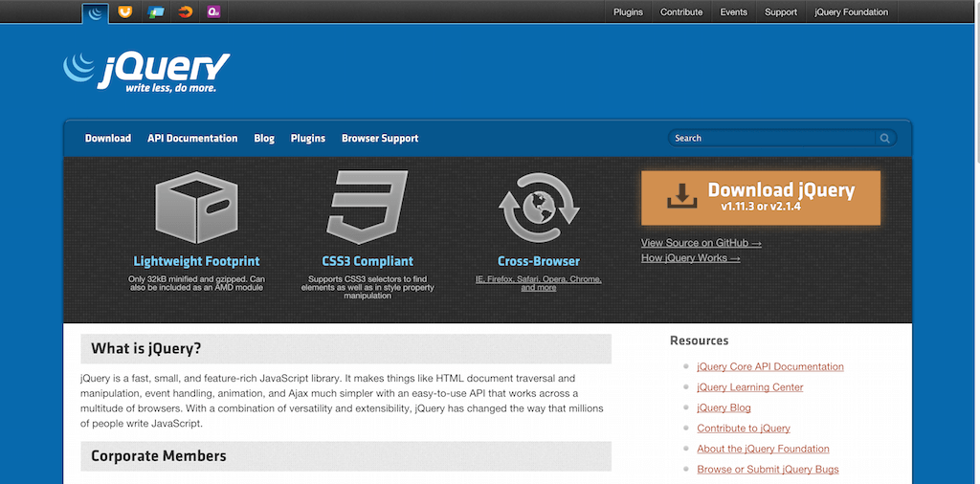
Task: Open jQuery Foundation in the top bar
Action: [x=851, y=11]
